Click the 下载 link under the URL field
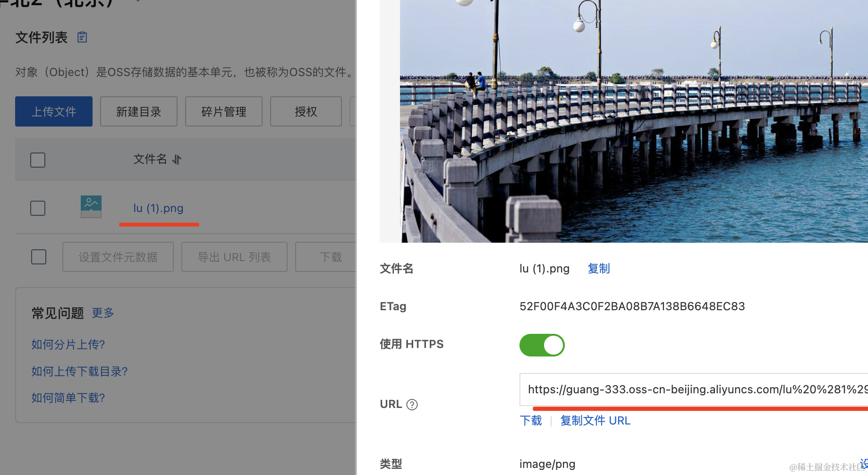 (531, 421)
